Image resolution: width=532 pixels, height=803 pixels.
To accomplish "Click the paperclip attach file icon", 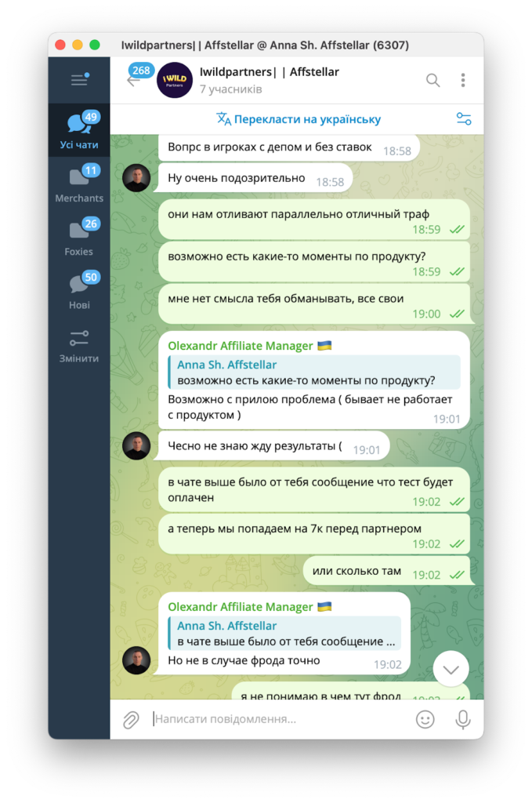I will (131, 720).
